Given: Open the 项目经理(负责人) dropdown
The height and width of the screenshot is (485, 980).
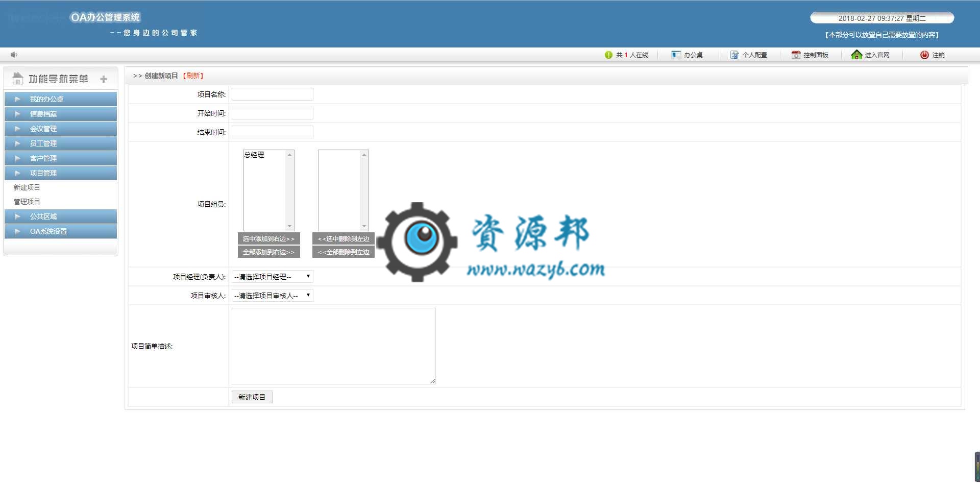Looking at the screenshot, I should click(x=273, y=277).
